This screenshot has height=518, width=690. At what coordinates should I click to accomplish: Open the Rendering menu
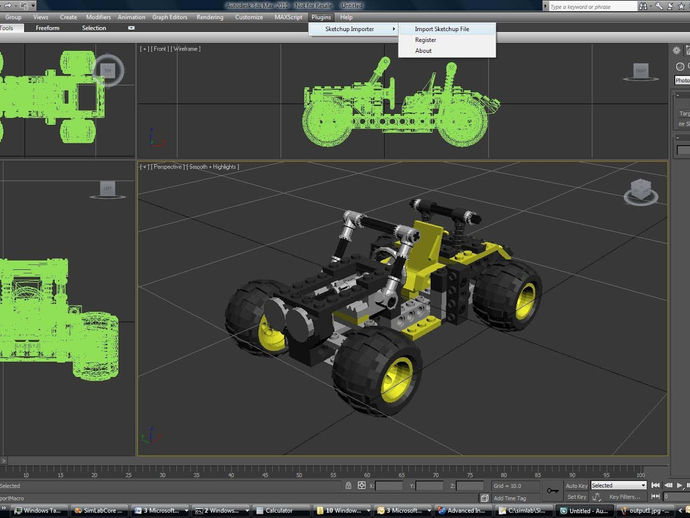[209, 17]
